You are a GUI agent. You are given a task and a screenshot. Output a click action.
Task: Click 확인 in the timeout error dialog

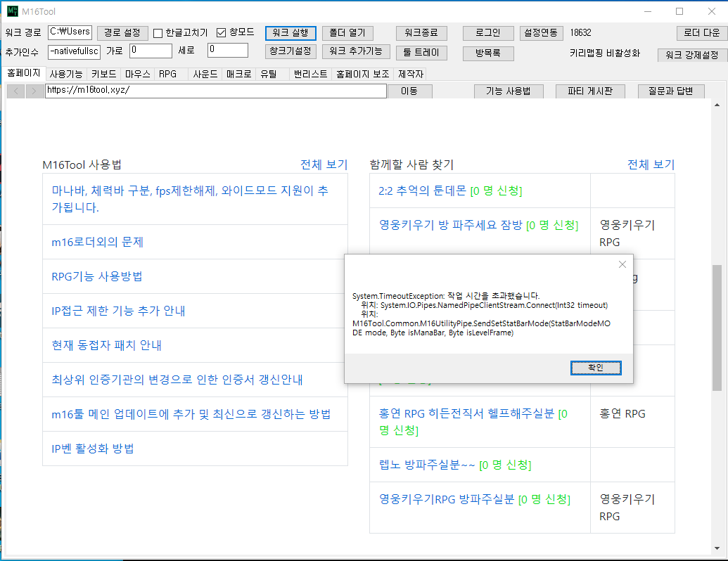click(596, 368)
